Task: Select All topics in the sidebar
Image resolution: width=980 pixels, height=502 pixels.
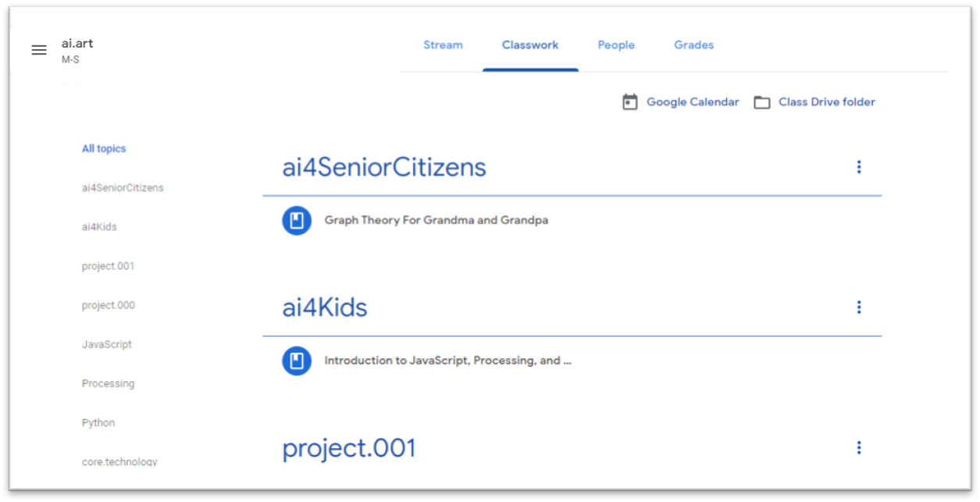Action: point(104,148)
